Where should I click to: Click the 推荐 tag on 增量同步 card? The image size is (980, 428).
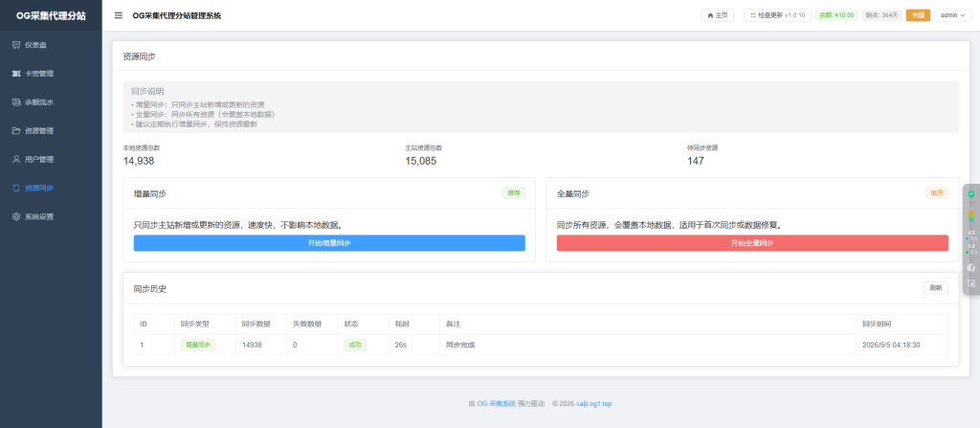coord(514,193)
